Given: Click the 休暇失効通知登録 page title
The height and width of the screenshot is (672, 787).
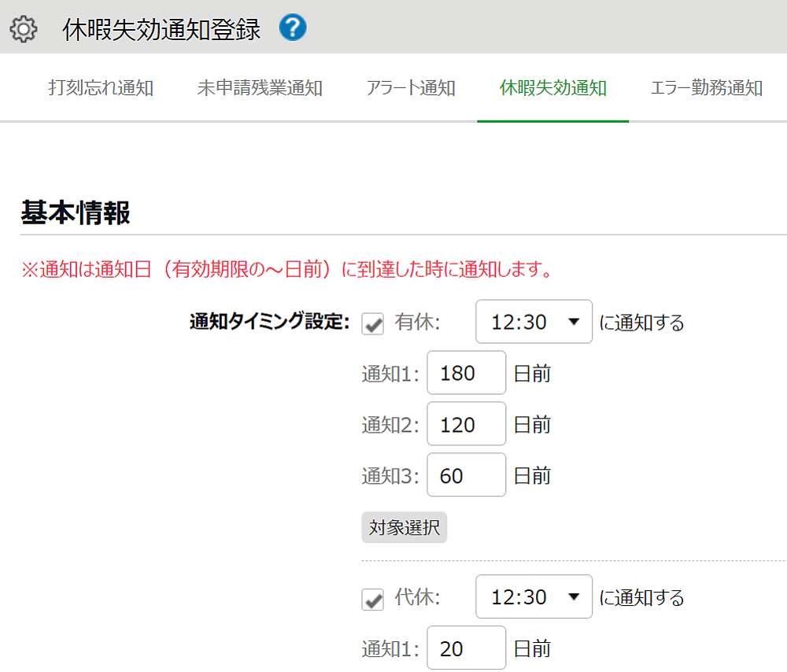Looking at the screenshot, I should click(x=161, y=29).
